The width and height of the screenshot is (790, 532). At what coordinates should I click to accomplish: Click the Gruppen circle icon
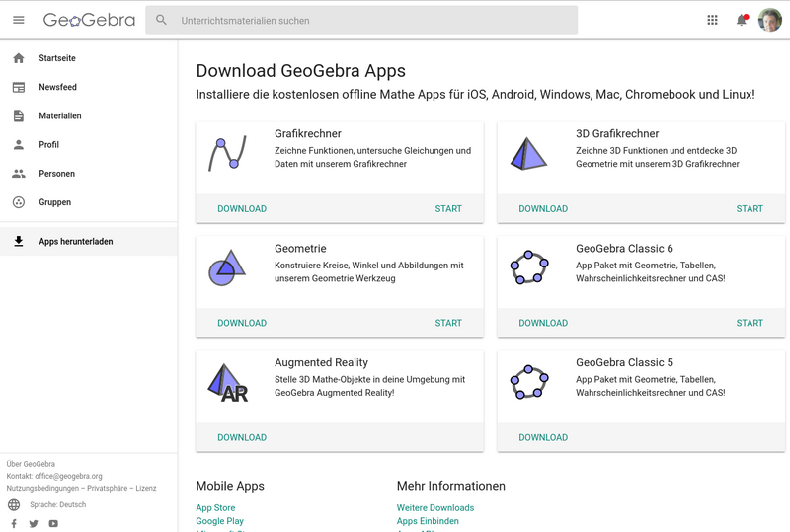tap(19, 202)
